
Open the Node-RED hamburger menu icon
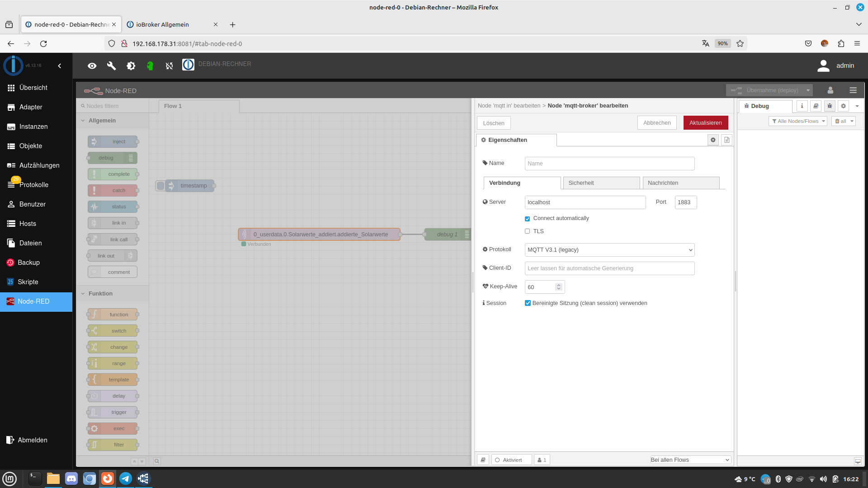coord(853,90)
